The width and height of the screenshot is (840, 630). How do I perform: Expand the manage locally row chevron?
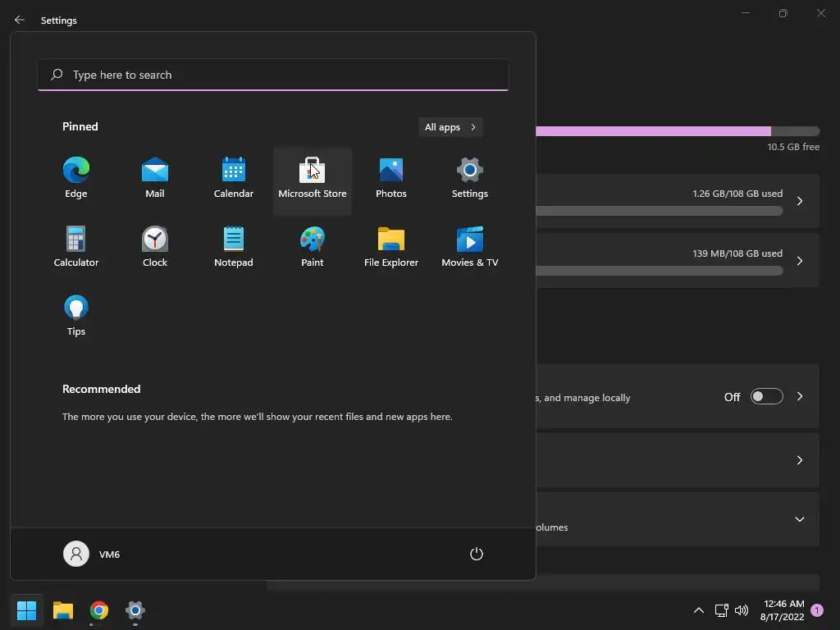click(799, 396)
